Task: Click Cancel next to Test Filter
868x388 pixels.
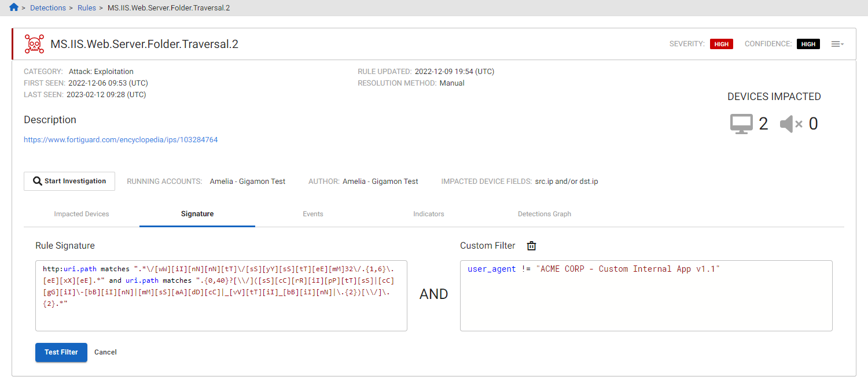Action: click(105, 352)
